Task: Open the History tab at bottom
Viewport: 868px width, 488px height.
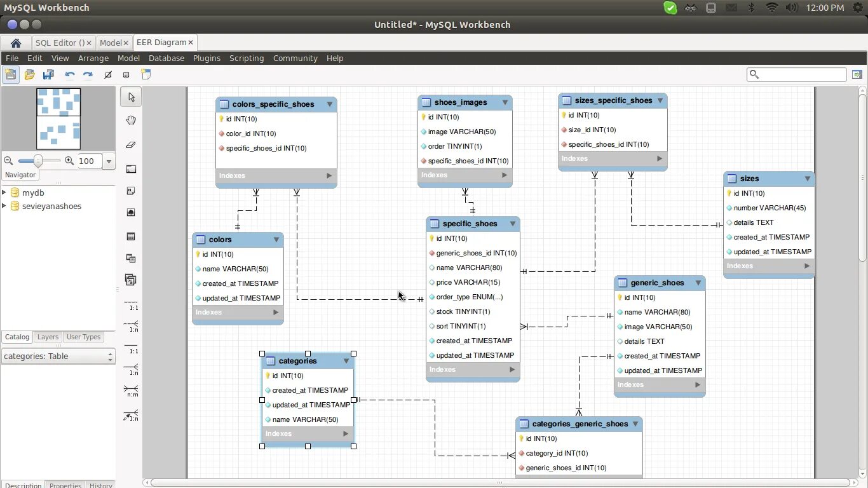Action: 100,485
